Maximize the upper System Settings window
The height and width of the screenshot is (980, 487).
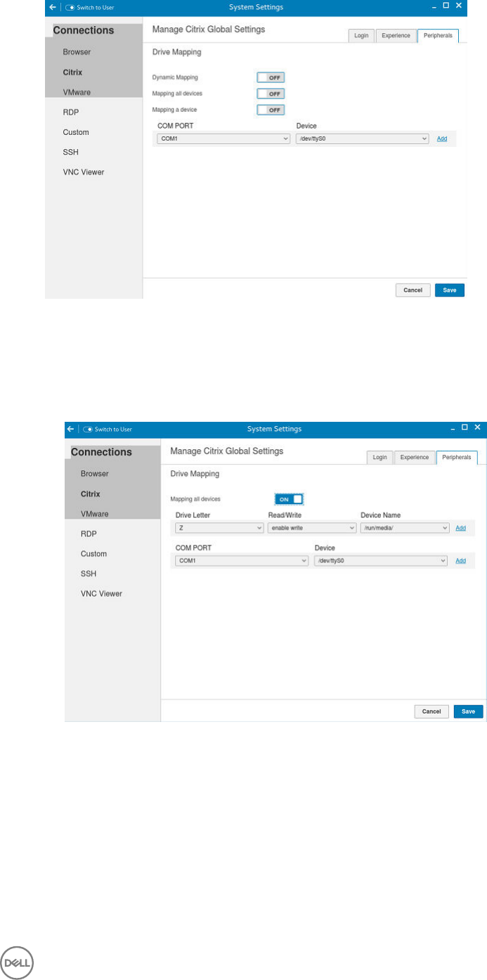446,5
